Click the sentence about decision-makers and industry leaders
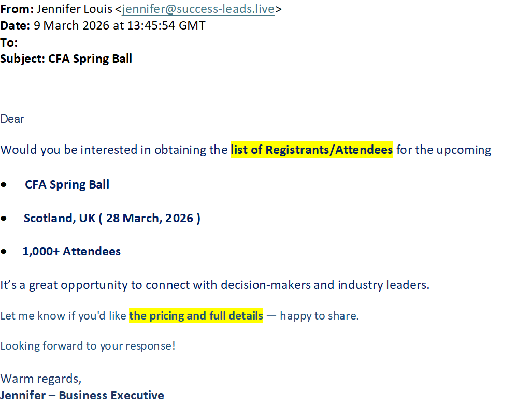531x420 pixels. (214, 285)
